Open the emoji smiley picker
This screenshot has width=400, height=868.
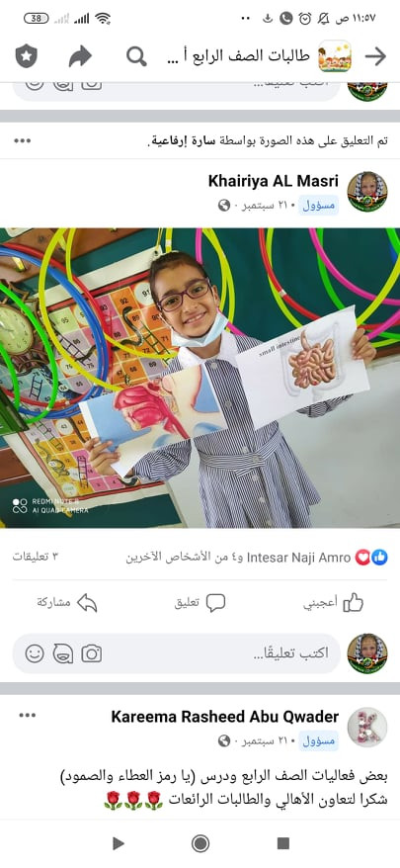35,653
